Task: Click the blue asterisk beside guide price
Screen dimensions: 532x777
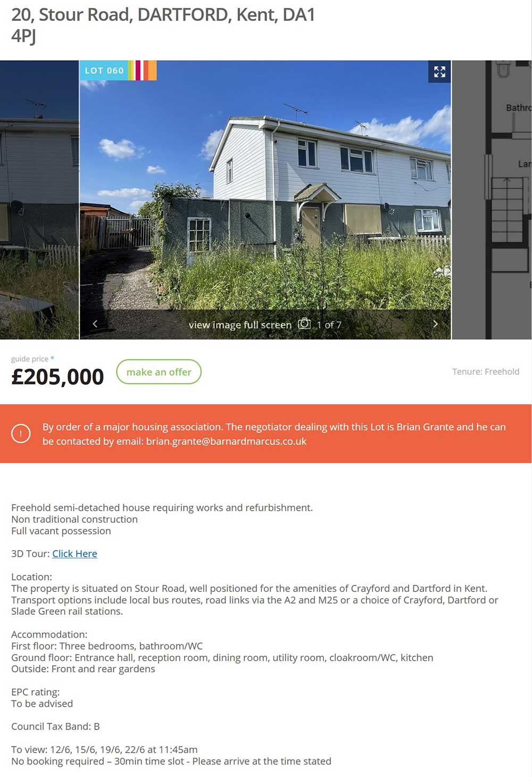Action: 52,358
